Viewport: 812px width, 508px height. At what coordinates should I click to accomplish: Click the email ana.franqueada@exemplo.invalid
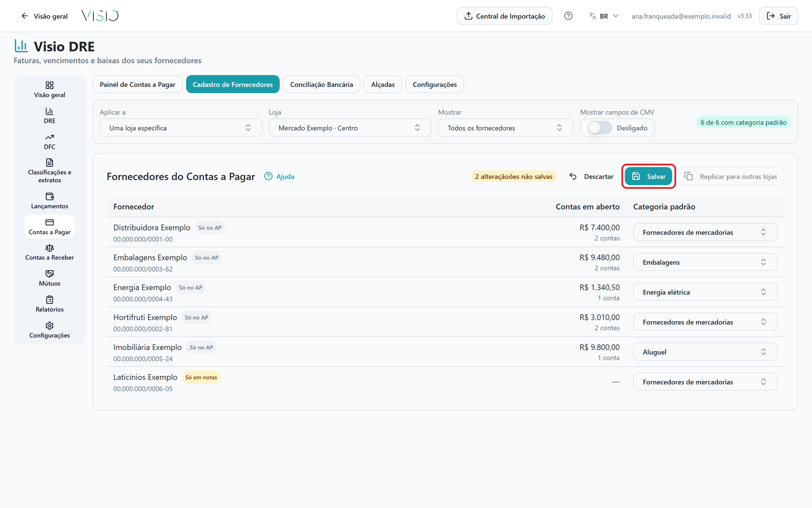tap(681, 16)
